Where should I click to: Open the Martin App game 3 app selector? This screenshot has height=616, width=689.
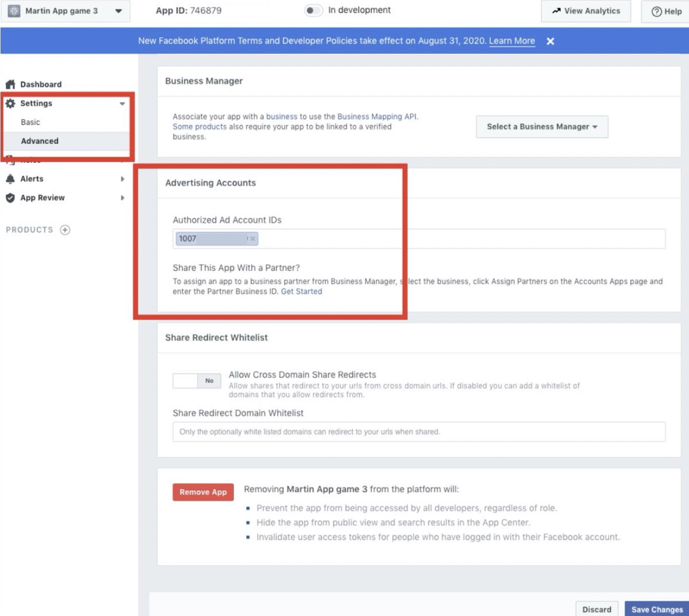[118, 11]
